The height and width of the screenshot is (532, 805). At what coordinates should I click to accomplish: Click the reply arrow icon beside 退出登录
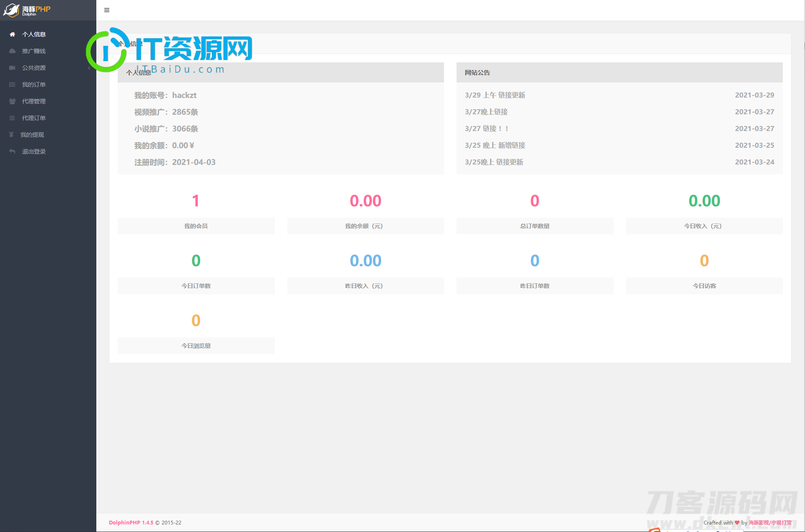pos(12,152)
